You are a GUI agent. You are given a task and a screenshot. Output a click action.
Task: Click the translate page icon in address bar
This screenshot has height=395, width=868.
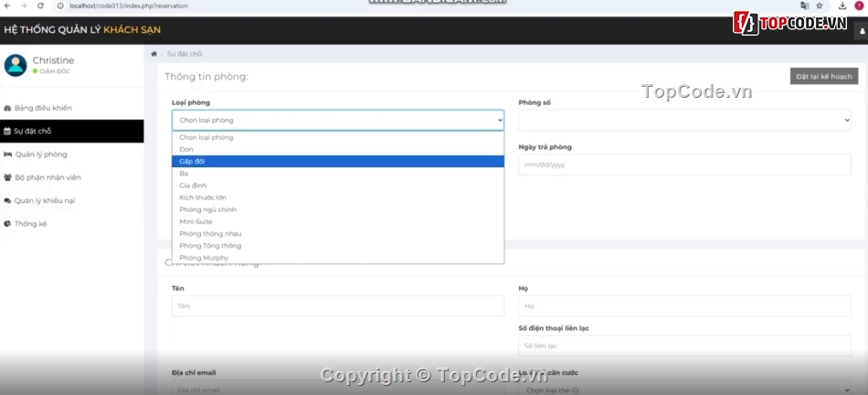point(804,5)
